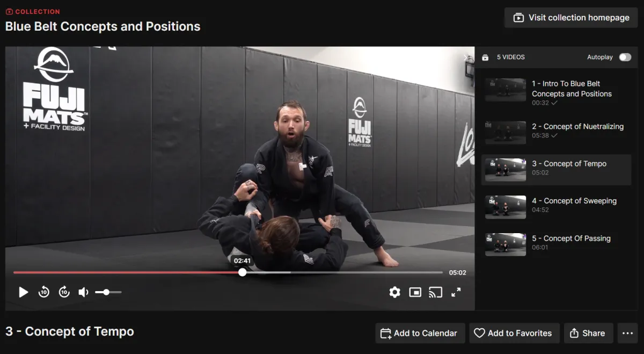The width and height of the screenshot is (644, 354).
Task: Select '4 - Concept of Sweeping' from playlist
Action: click(556, 207)
